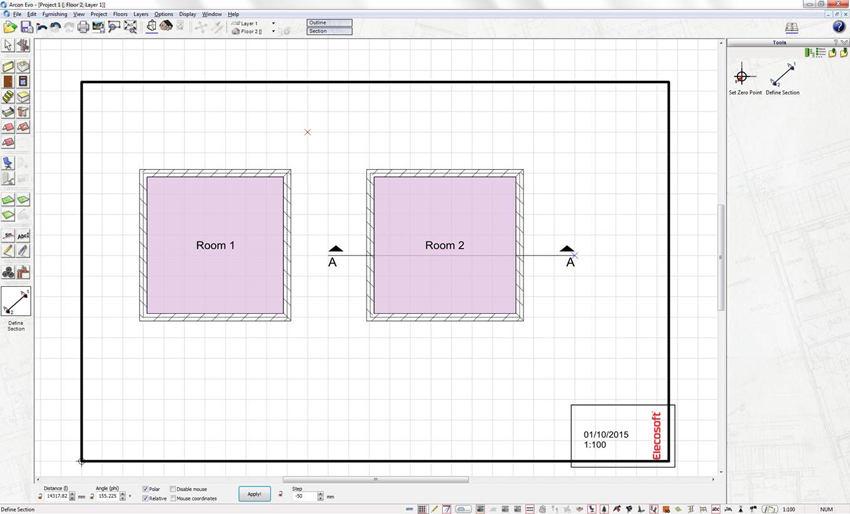
Task: Open the manual book icon
Action: pos(791,27)
